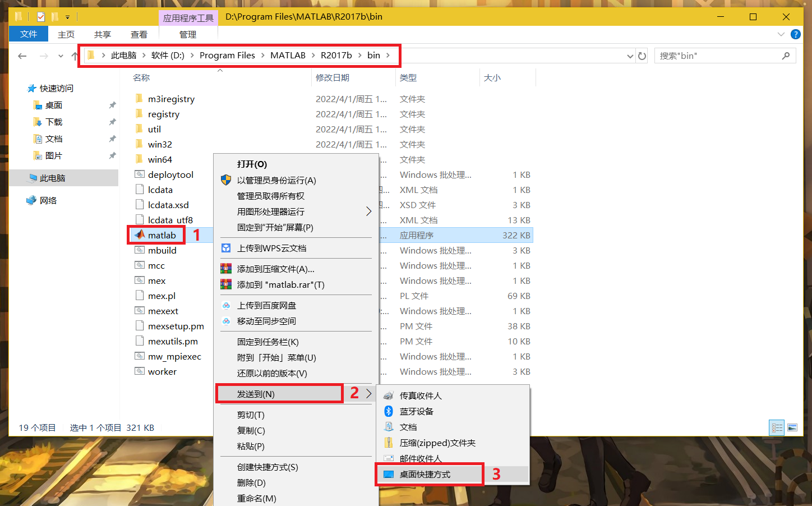The height and width of the screenshot is (506, 812).
Task: Click the back navigation arrow
Action: coord(22,56)
